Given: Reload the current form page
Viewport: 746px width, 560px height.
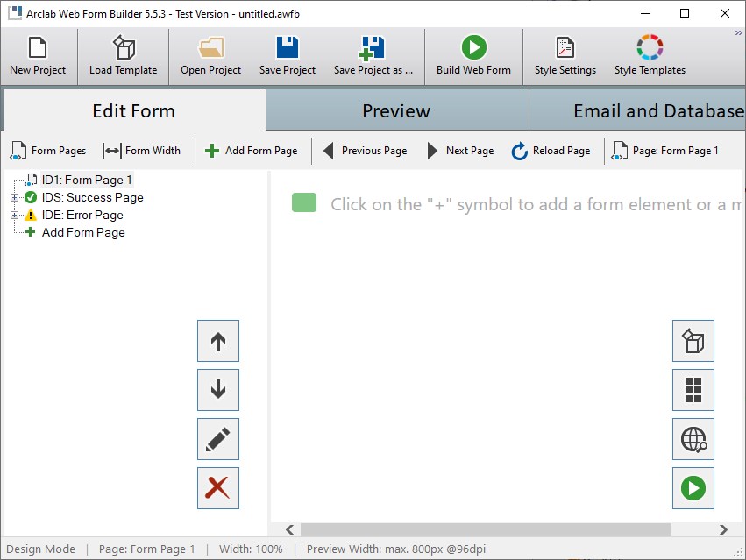Looking at the screenshot, I should pyautogui.click(x=551, y=150).
